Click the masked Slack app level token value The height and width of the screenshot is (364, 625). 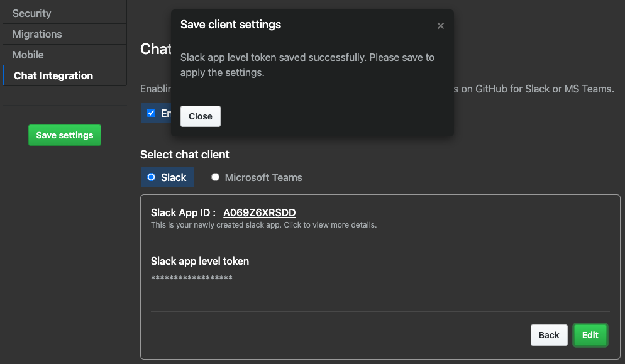(x=192, y=279)
